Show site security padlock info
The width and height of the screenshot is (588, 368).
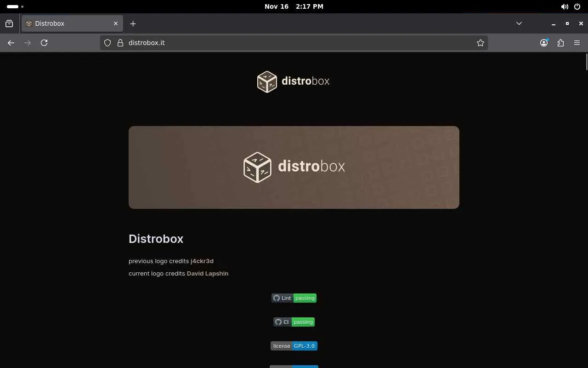click(x=120, y=43)
